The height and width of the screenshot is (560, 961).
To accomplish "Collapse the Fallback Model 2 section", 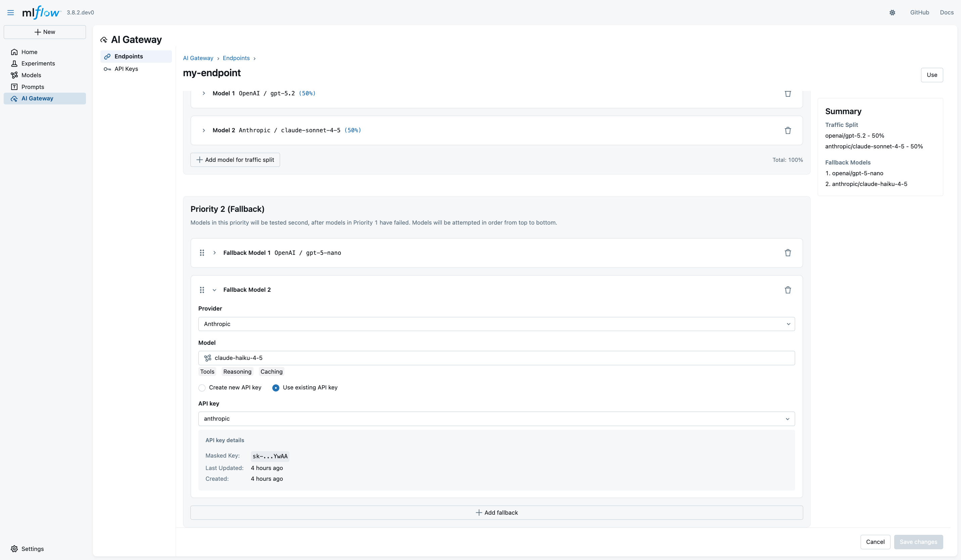I will pyautogui.click(x=214, y=290).
